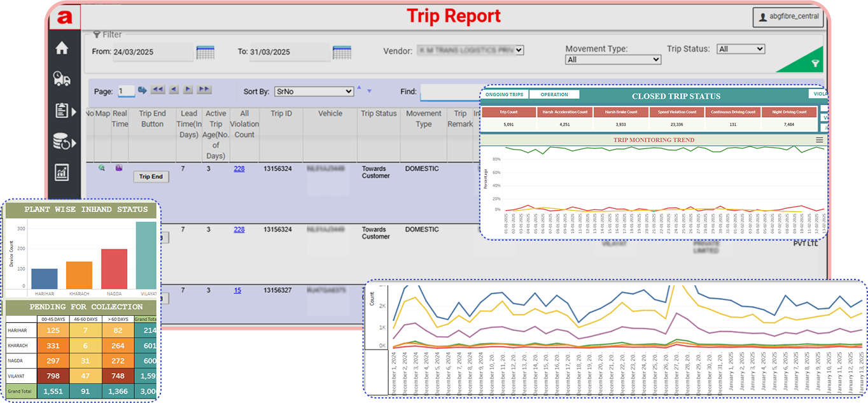Open the clipboard reports sidebar menu
This screenshot has width=868, height=403.
click(x=64, y=111)
